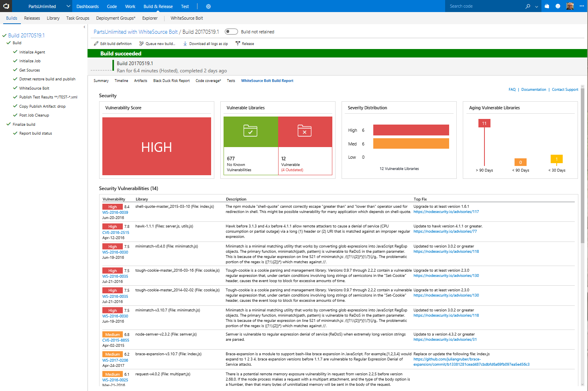Open the WS-2016-0039 vulnerability link
Screen dimensions: 588x391
pos(115,213)
